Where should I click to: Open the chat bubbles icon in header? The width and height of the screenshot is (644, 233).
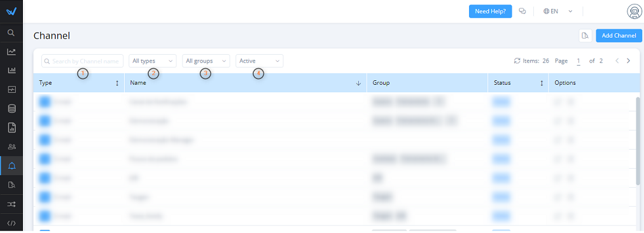coord(522,11)
